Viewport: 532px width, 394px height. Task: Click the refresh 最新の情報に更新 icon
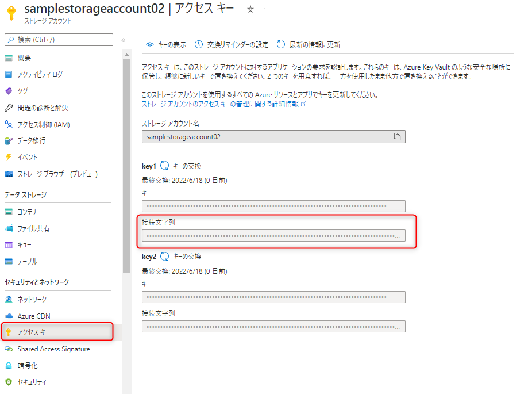click(281, 44)
